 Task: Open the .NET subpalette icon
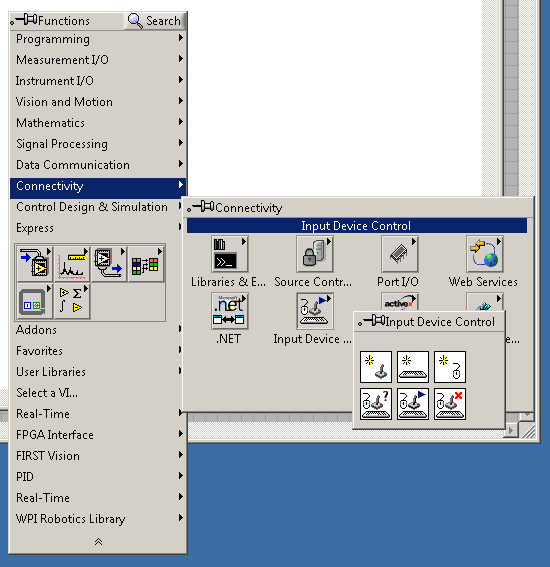pos(230,311)
